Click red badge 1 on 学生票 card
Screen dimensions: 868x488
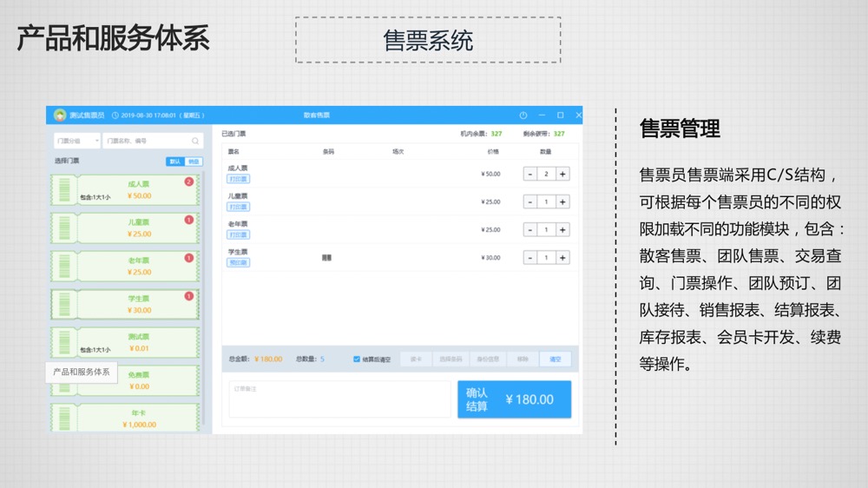tap(188, 296)
